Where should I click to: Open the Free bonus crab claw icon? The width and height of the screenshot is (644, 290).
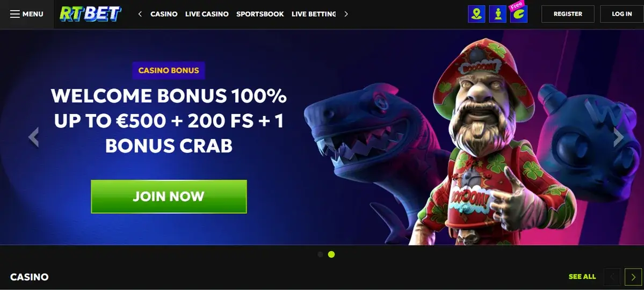(519, 13)
